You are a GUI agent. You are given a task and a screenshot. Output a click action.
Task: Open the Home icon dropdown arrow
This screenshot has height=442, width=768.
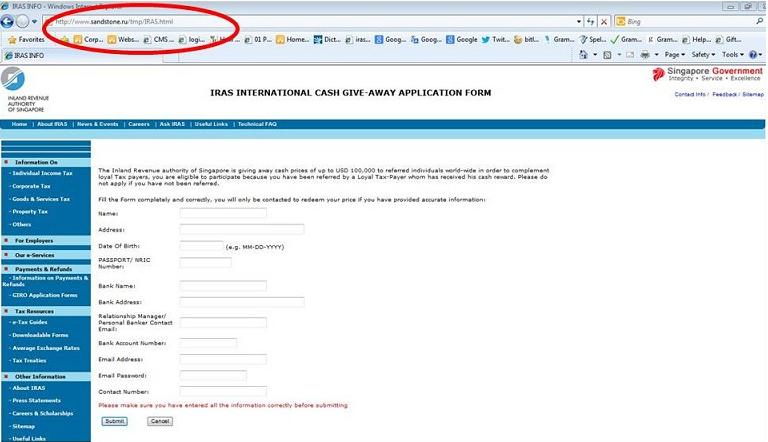tap(595, 55)
